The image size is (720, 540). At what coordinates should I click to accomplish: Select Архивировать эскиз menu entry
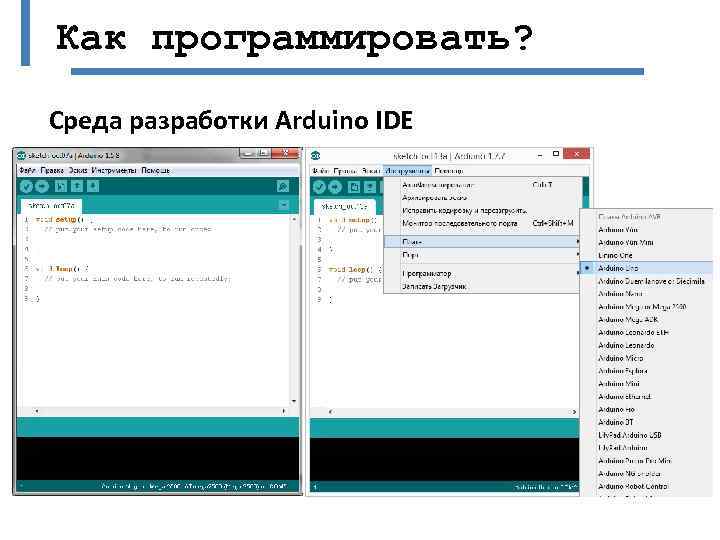pos(481,198)
